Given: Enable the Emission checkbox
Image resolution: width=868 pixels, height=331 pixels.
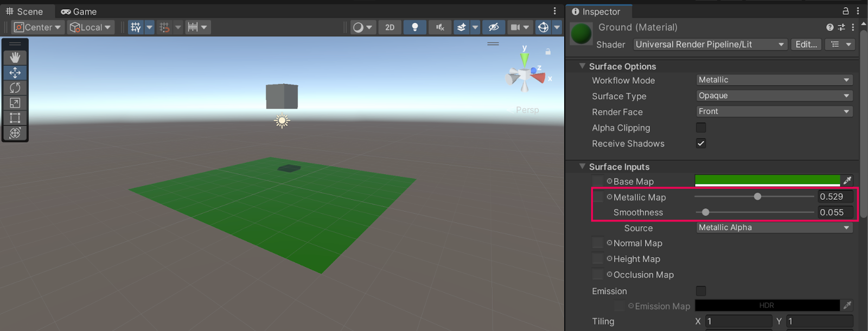Looking at the screenshot, I should 701,291.
